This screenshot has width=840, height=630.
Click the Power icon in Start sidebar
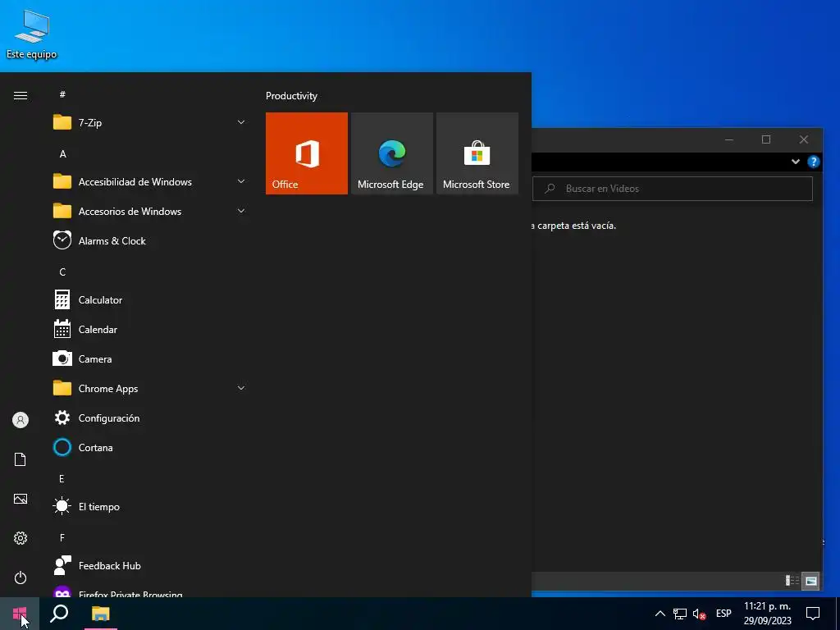pyautogui.click(x=21, y=577)
